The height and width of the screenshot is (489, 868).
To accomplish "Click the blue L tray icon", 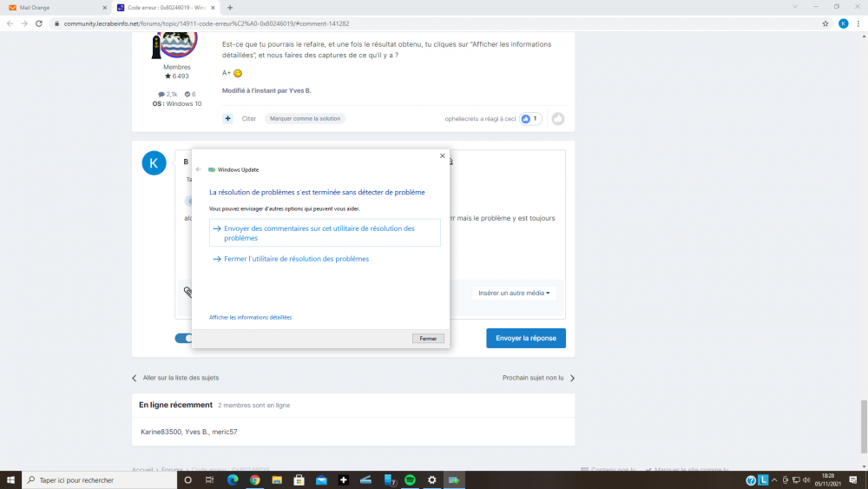I will tap(763, 480).
